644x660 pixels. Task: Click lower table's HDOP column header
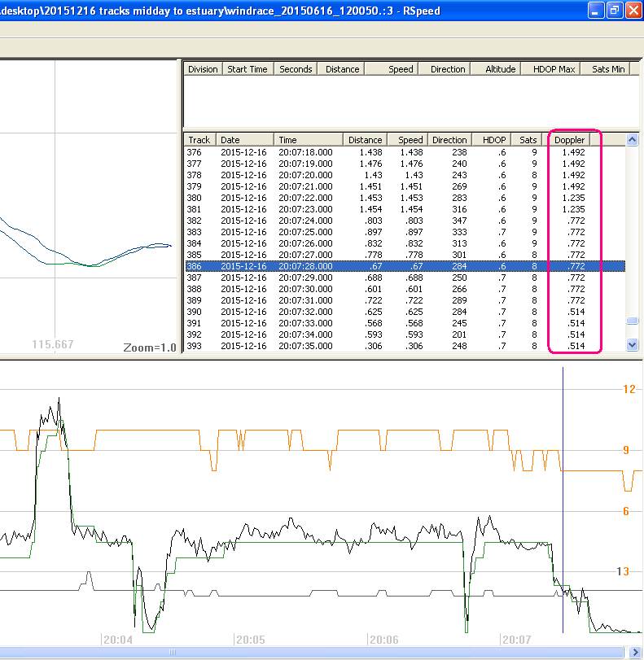494,140
